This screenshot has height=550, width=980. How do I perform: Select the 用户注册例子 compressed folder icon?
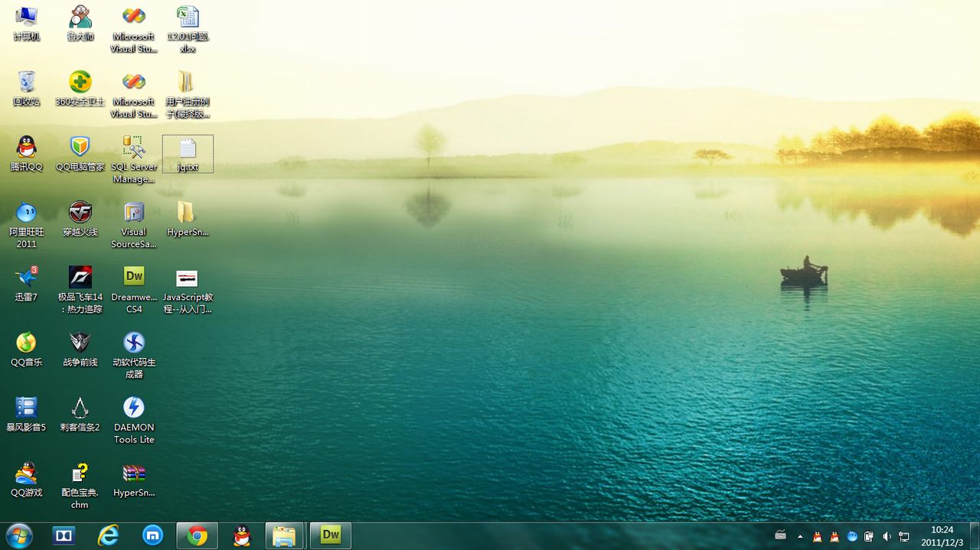[x=188, y=94]
